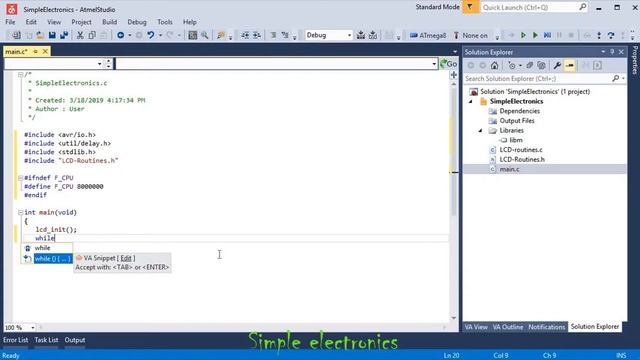Viewport: 640px width, 360px height.
Task: Click the Step Over icon
Action: 611,36
